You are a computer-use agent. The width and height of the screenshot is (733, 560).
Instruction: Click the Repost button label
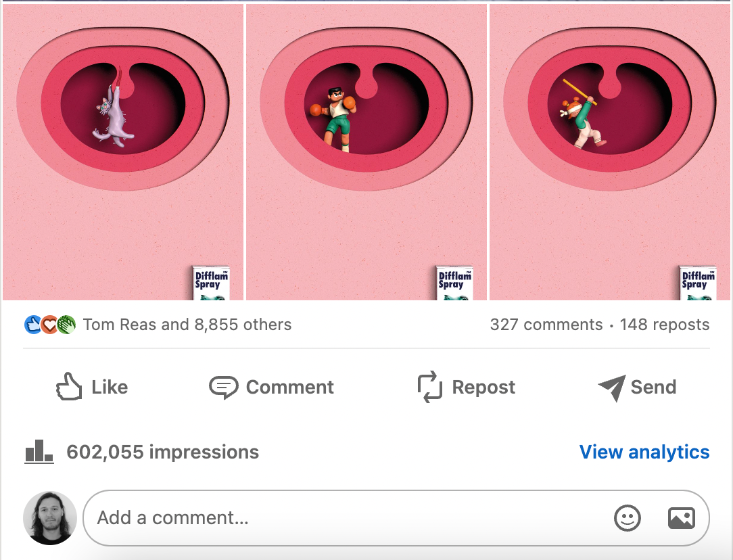point(483,387)
